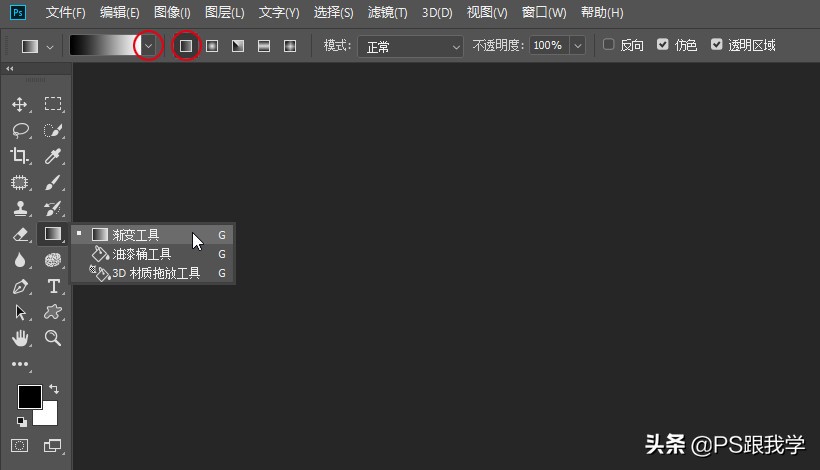Pick the Zoom magnifier tool
The height and width of the screenshot is (470, 820).
(x=53, y=338)
